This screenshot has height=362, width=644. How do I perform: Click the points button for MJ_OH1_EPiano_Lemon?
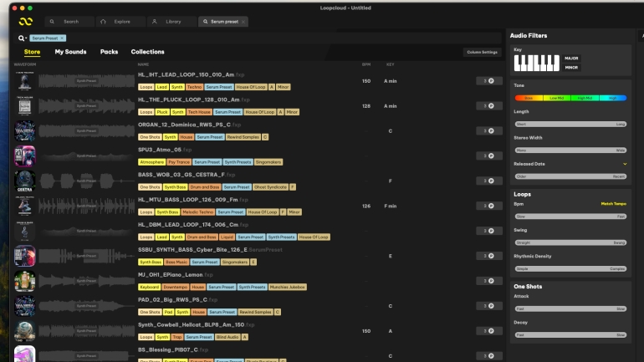coord(488,281)
